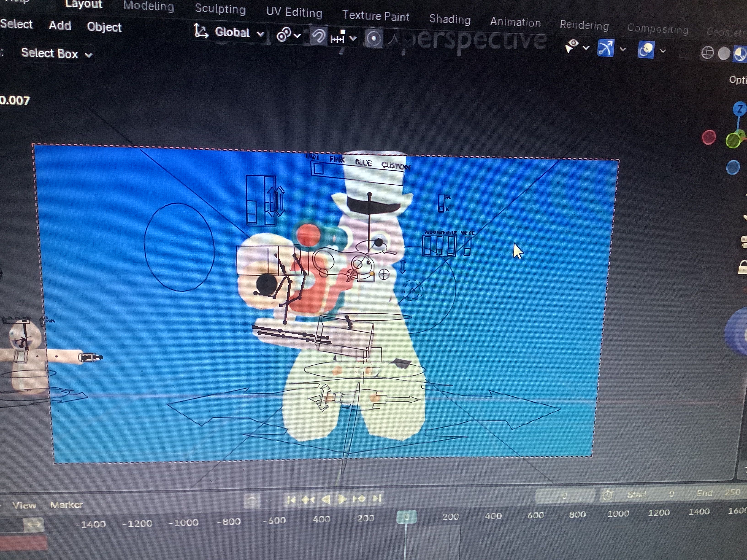Open the overlays options dropdown arrow
Image resolution: width=747 pixels, height=560 pixels.
click(x=663, y=51)
